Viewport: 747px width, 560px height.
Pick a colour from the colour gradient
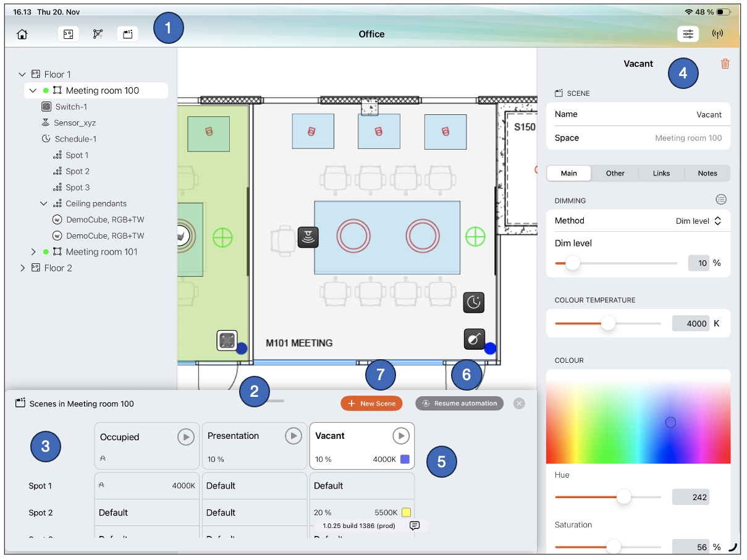pos(638,418)
